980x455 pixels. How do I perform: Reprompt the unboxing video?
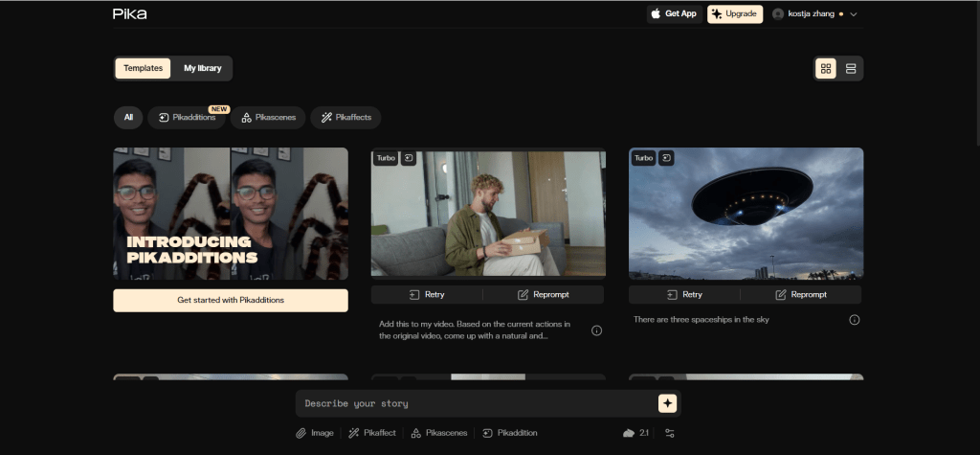(x=544, y=295)
